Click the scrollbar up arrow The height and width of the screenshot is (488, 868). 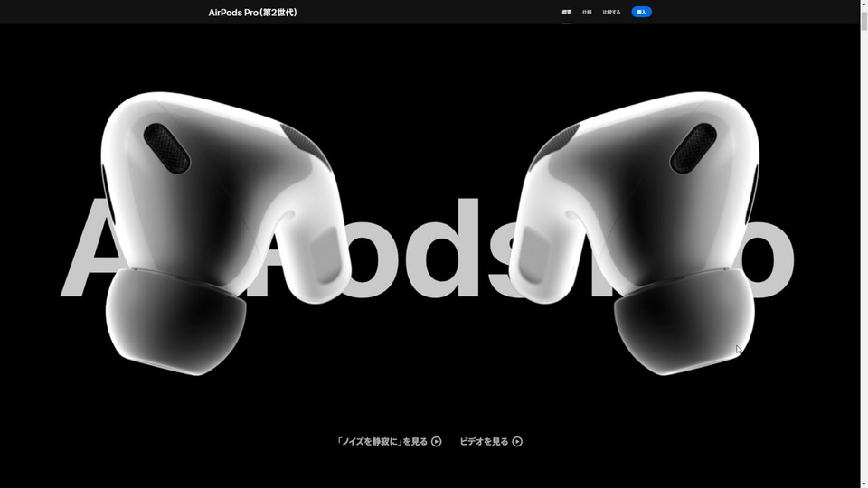[863, 5]
